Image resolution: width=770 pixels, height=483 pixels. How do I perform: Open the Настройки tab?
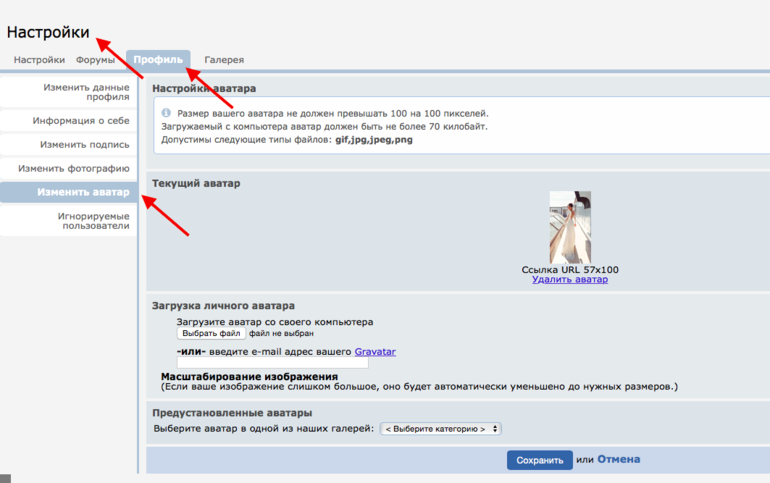coord(39,60)
